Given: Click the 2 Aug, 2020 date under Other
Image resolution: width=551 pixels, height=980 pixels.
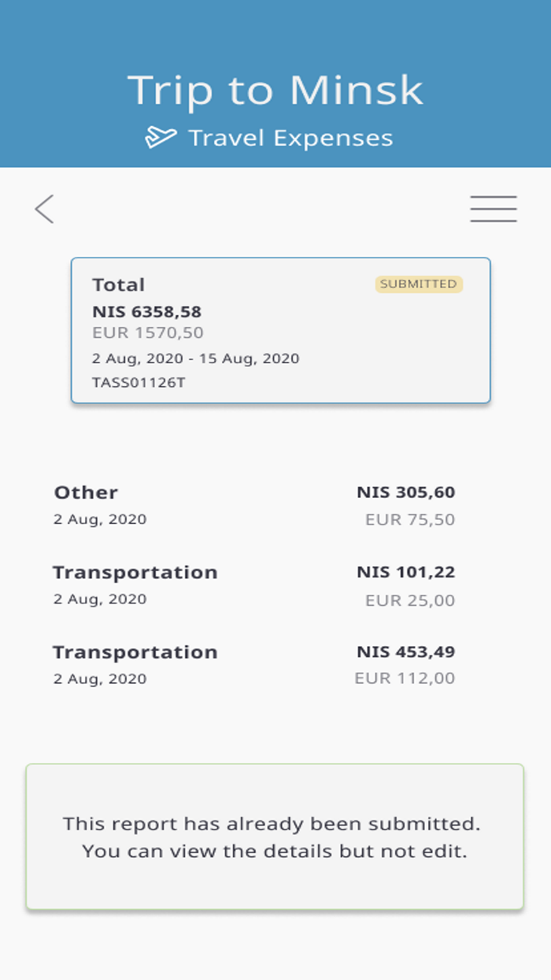Looking at the screenshot, I should [99, 519].
